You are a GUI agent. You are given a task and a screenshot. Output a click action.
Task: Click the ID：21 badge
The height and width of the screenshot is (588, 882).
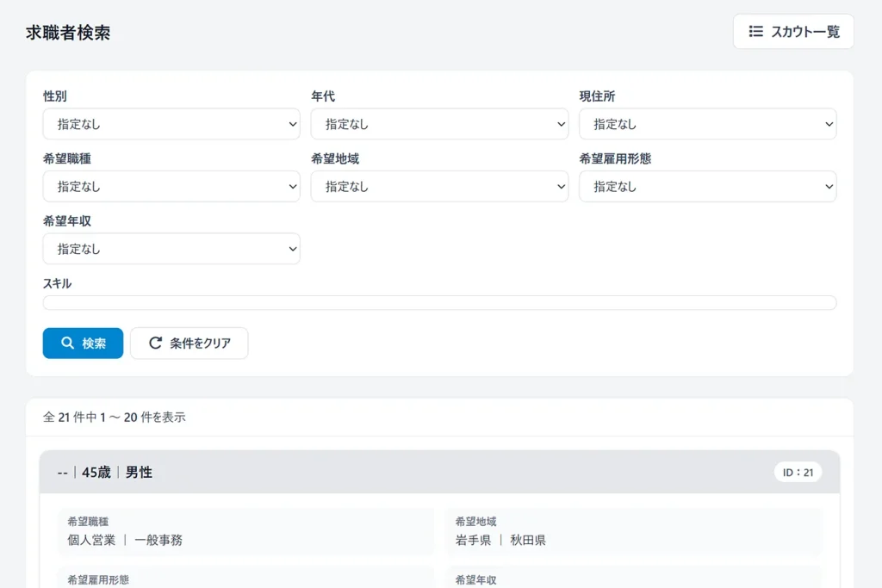[798, 473]
